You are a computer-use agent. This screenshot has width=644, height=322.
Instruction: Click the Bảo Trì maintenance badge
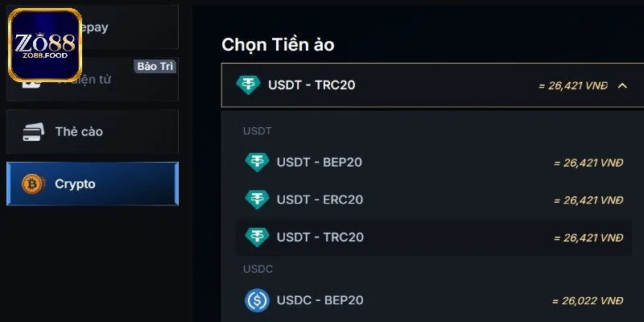pos(156,66)
